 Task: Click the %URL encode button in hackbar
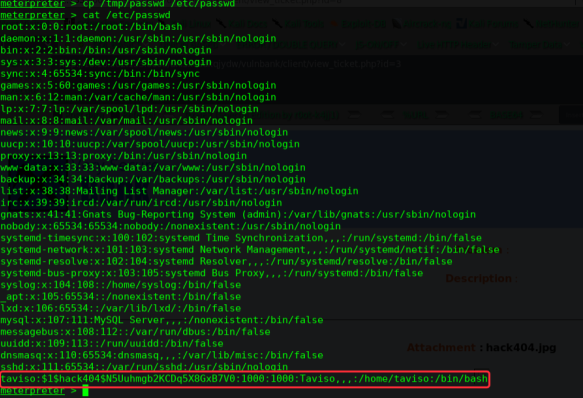pyautogui.click(x=415, y=115)
